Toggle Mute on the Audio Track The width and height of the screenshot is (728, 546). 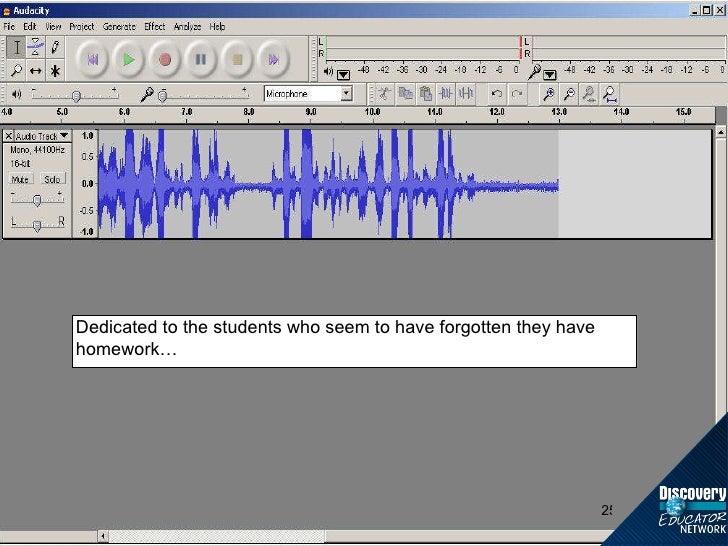point(20,179)
